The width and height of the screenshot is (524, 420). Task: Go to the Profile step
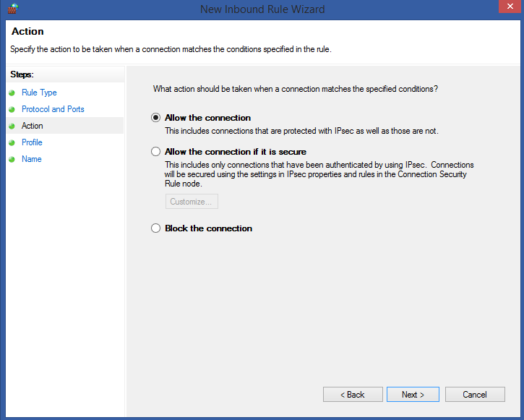click(x=32, y=142)
